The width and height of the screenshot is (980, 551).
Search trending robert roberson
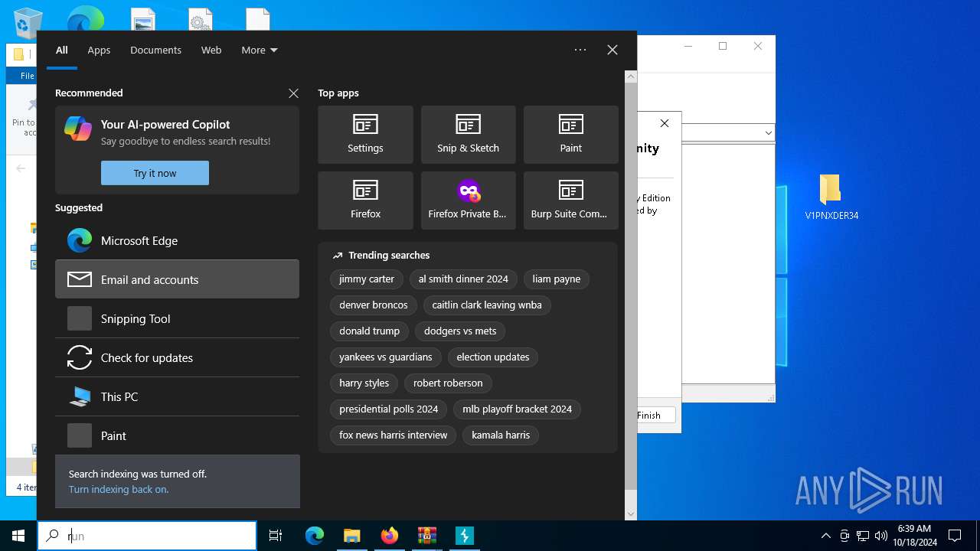tap(448, 383)
